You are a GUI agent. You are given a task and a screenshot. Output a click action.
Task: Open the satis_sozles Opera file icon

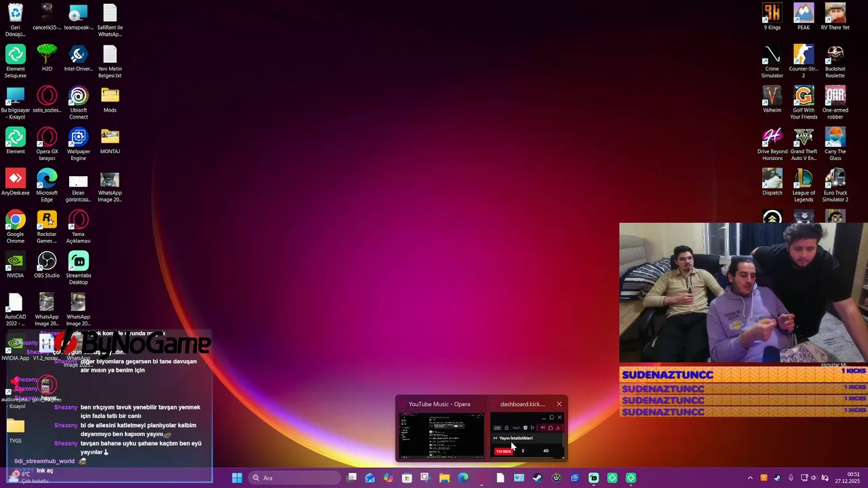point(47,99)
